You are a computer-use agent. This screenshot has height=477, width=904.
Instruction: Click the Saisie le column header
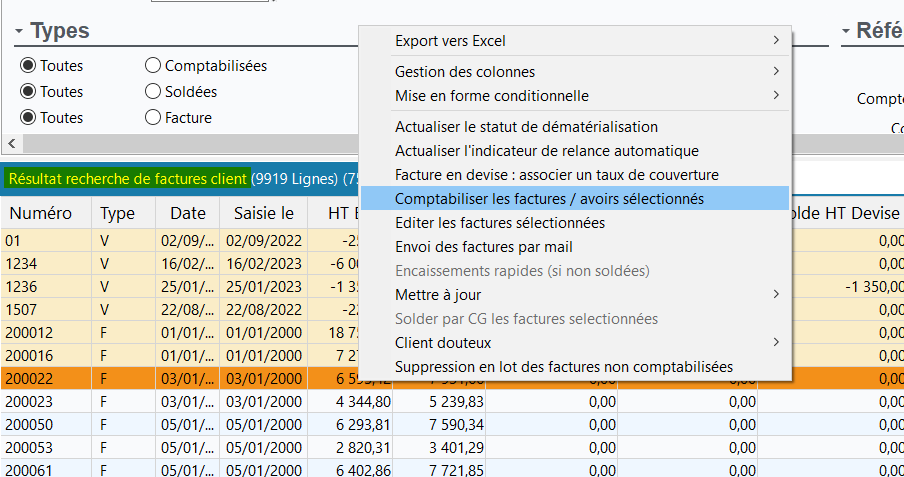263,213
